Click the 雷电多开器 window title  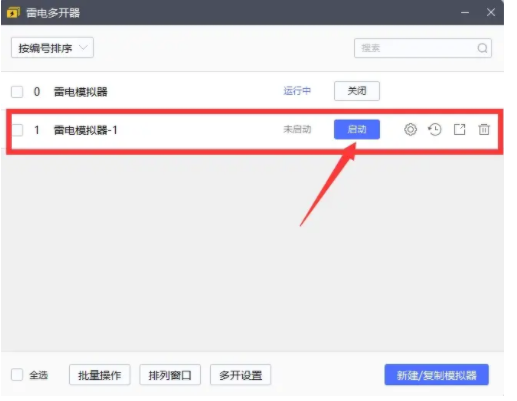point(53,13)
